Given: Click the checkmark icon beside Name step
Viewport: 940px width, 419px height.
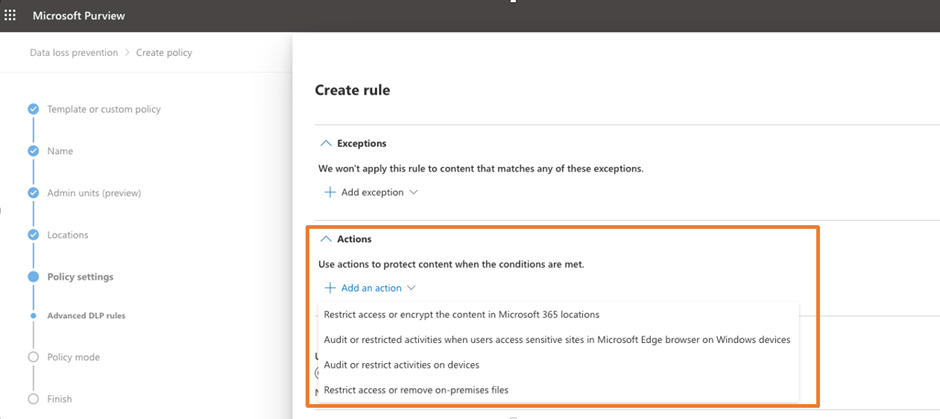Looking at the screenshot, I should click(34, 151).
